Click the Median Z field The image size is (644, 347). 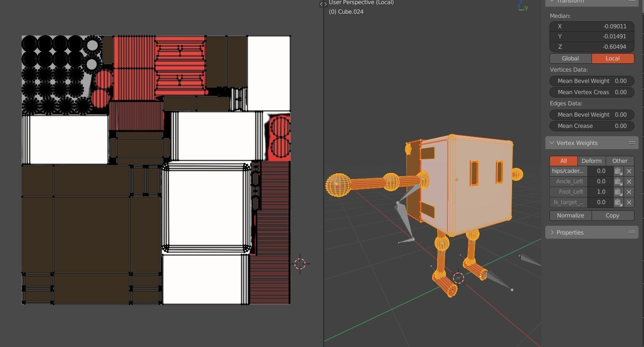click(x=592, y=47)
